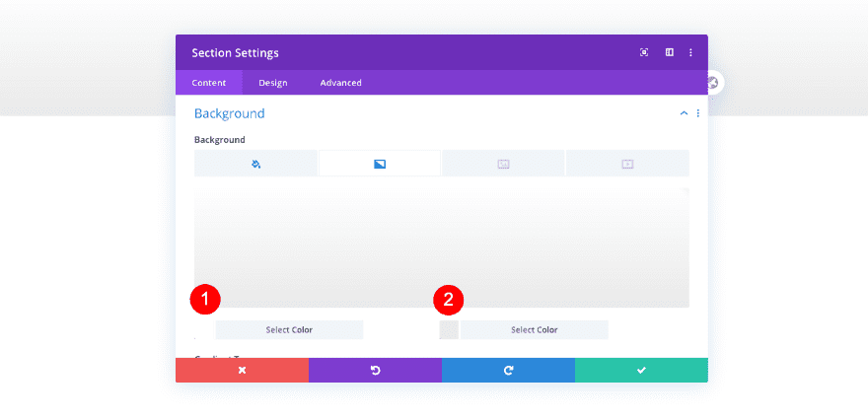Click the second gradient Select Color button

[535, 330]
